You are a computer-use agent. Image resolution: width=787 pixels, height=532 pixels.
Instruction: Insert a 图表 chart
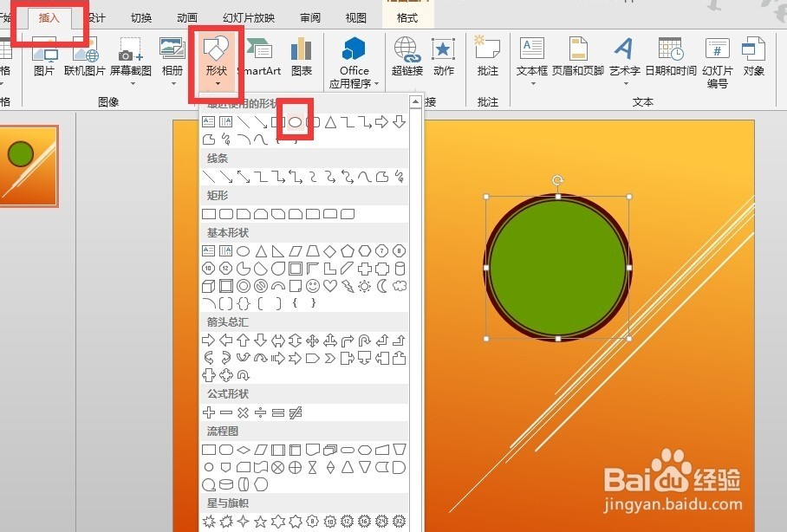302,57
